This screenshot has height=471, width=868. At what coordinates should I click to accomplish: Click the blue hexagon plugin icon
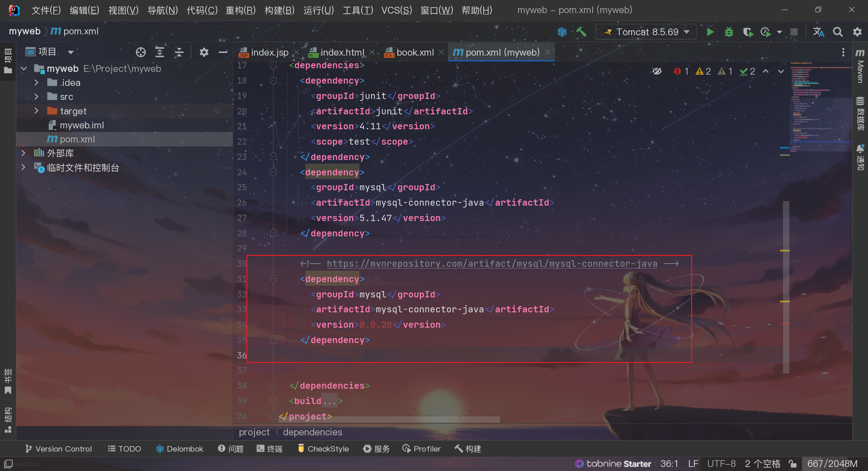pyautogui.click(x=562, y=32)
